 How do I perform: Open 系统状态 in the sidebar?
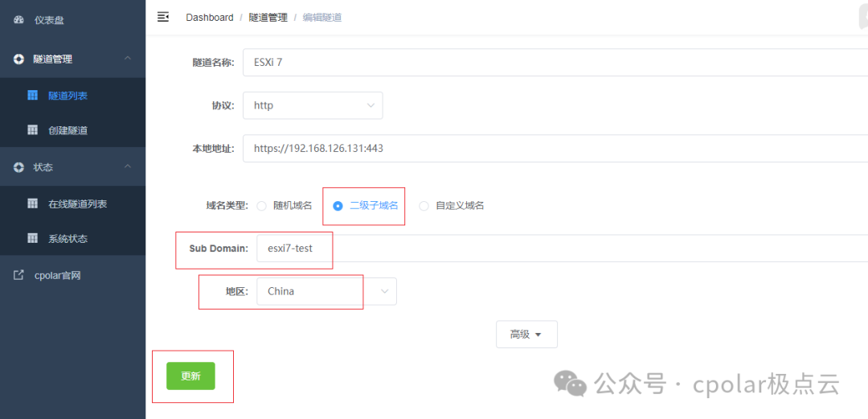pyautogui.click(x=72, y=238)
